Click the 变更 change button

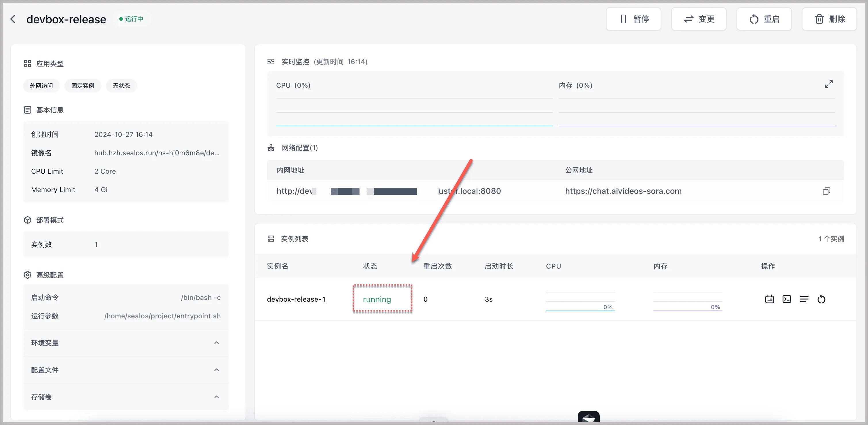699,19
